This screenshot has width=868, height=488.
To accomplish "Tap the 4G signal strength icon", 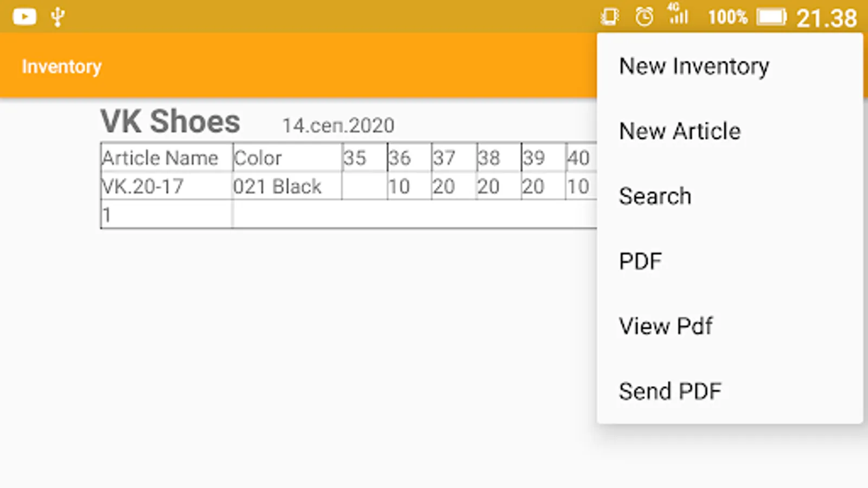I will 678,15.
